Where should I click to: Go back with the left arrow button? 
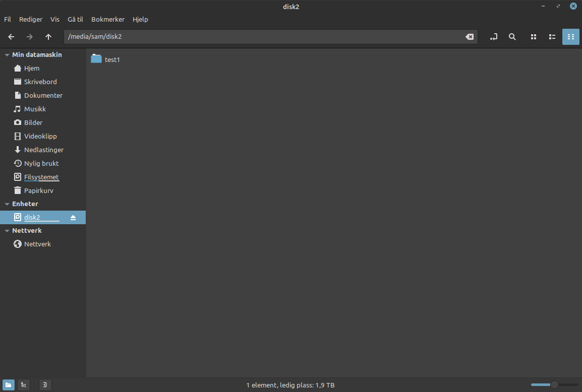11,37
